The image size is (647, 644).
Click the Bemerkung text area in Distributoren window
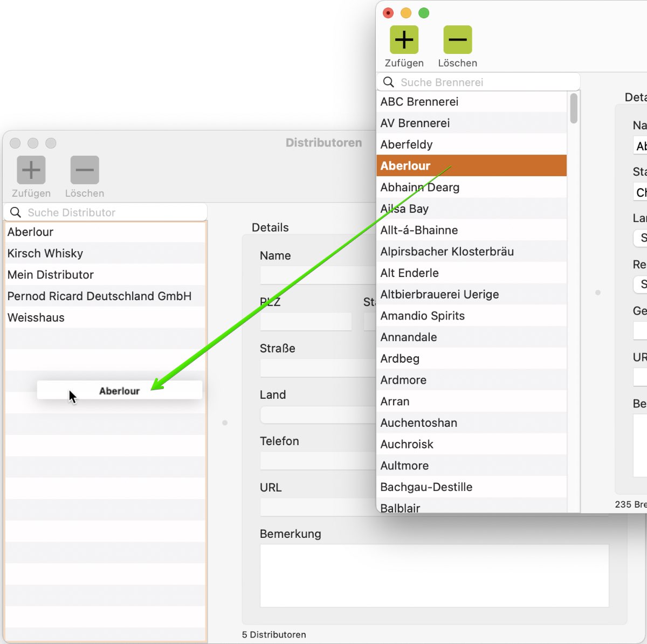[x=435, y=576]
